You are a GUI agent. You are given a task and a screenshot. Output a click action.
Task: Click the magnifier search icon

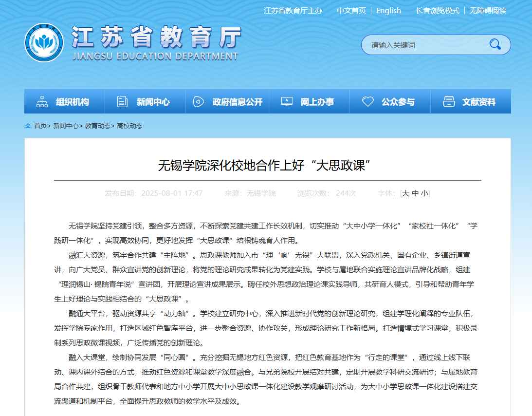pos(495,44)
